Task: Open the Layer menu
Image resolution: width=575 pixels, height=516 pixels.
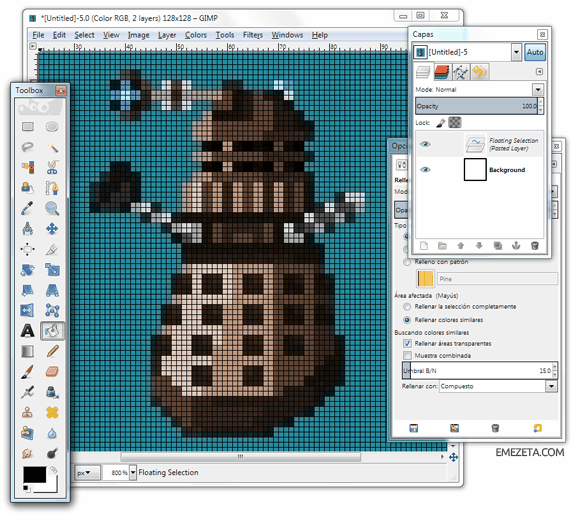Action: pos(167,35)
